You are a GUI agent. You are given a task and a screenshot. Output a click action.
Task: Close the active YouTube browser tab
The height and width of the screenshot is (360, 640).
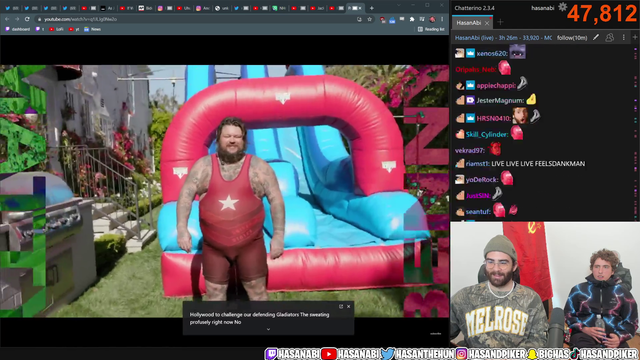[x=360, y=8]
